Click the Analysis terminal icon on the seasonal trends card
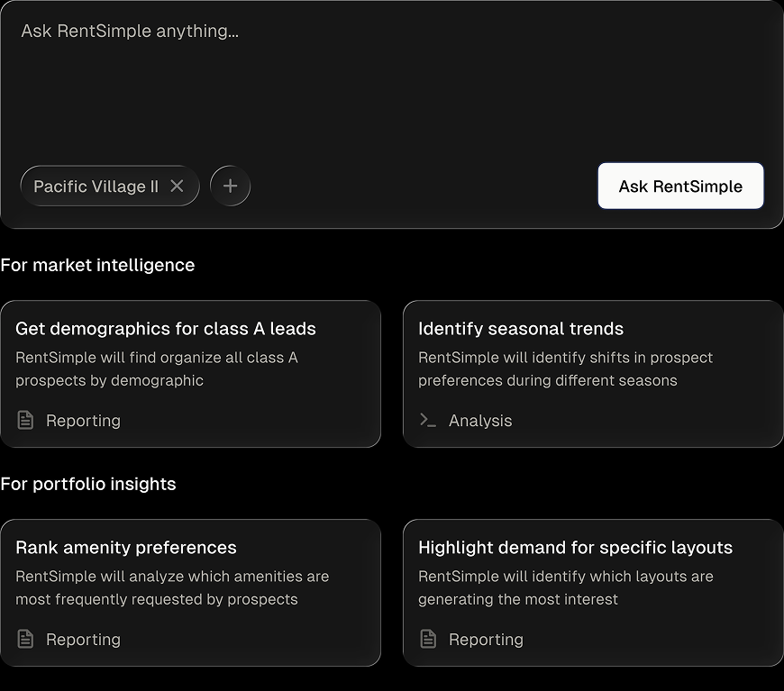784x691 pixels. tap(427, 421)
